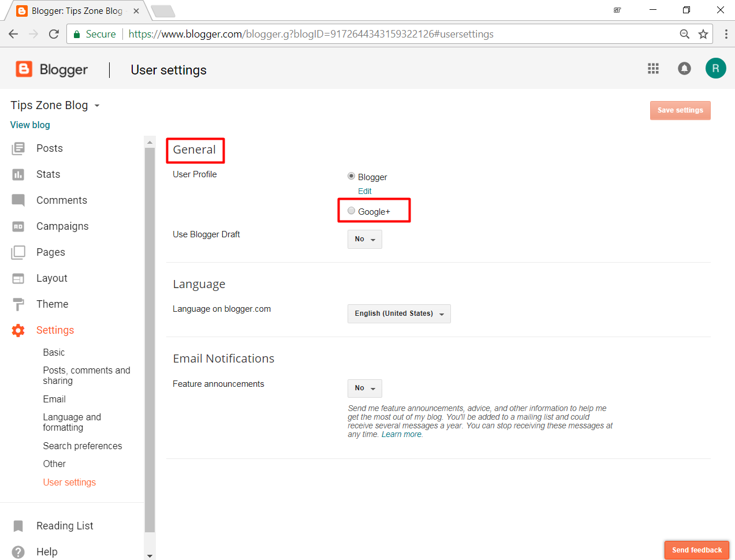This screenshot has width=735, height=560.
Task: Open Chrome's three-dot menu
Action: 726,34
